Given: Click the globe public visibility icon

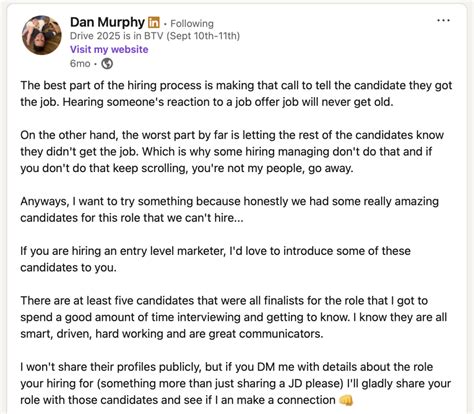Looking at the screenshot, I should coord(107,63).
